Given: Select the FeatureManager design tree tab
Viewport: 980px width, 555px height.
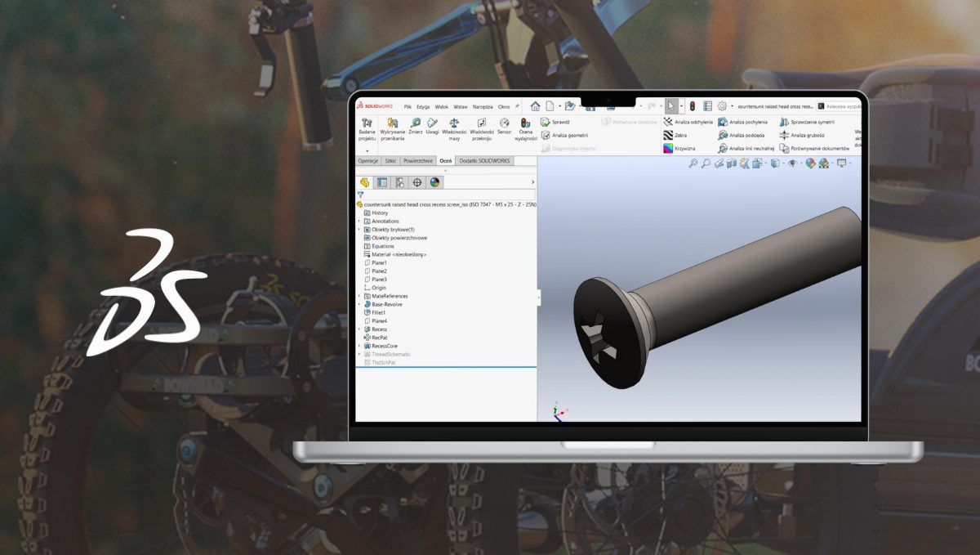Looking at the screenshot, I should pyautogui.click(x=365, y=182).
